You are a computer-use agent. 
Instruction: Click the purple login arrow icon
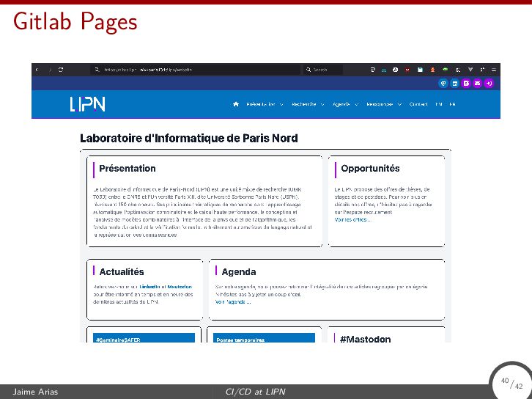(x=489, y=83)
